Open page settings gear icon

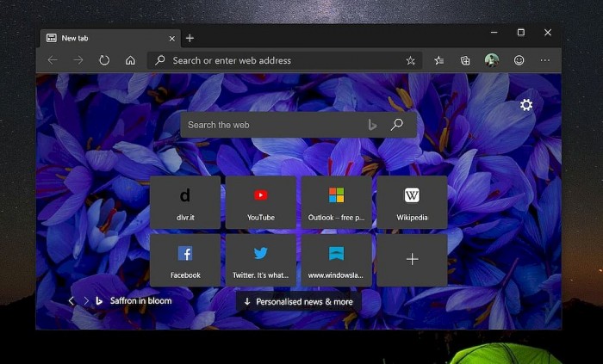[x=526, y=105]
